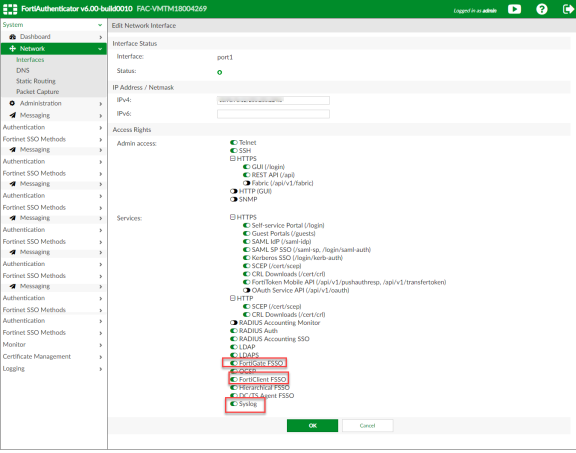Click the FortiAuthenticator grid logo icon
Image resolution: width=576 pixels, height=453 pixels.
pos(10,9)
